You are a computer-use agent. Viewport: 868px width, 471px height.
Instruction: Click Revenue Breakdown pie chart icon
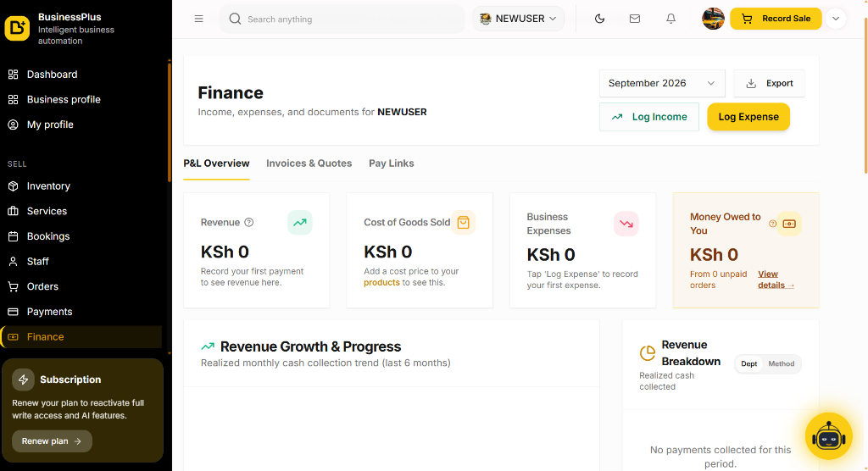point(647,352)
